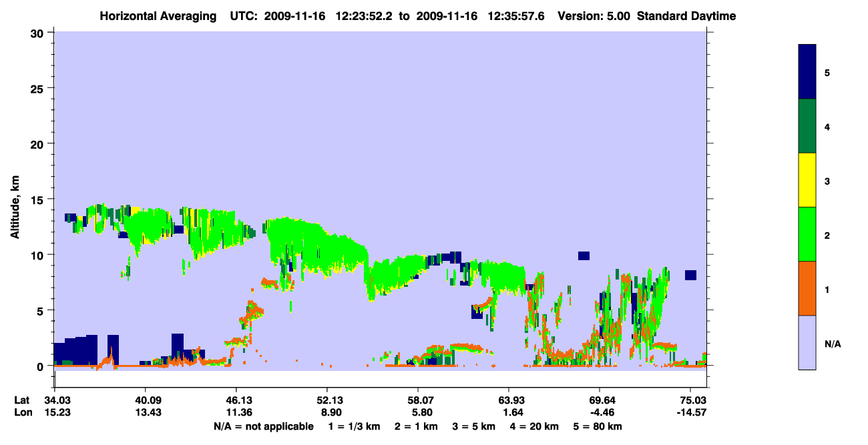Click the latitude value '40.09'

(x=145, y=400)
